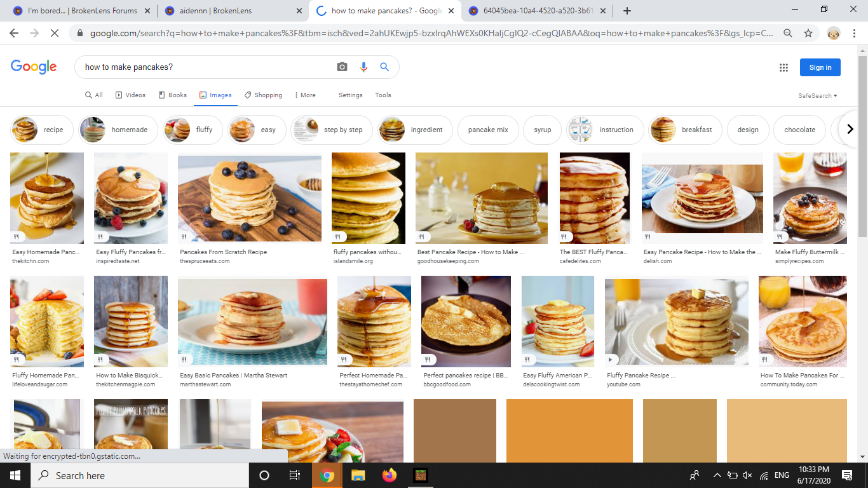Open File Explorer from the taskbar
Image resolution: width=868 pixels, height=488 pixels.
tap(358, 475)
